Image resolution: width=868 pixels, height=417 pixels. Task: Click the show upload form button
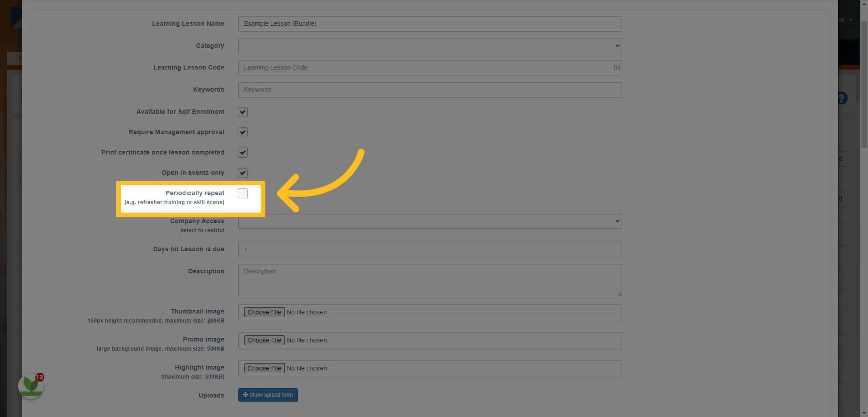(x=268, y=395)
